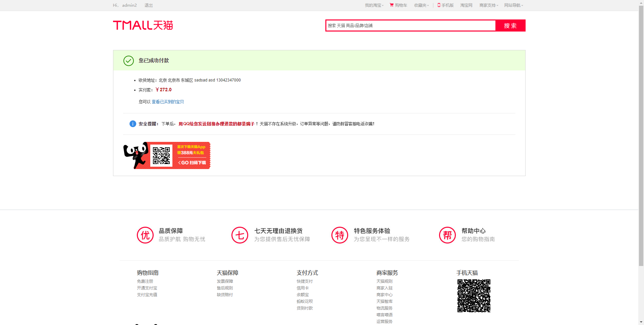
Task: Click the 信用卡 footer link
Action: click(303, 288)
